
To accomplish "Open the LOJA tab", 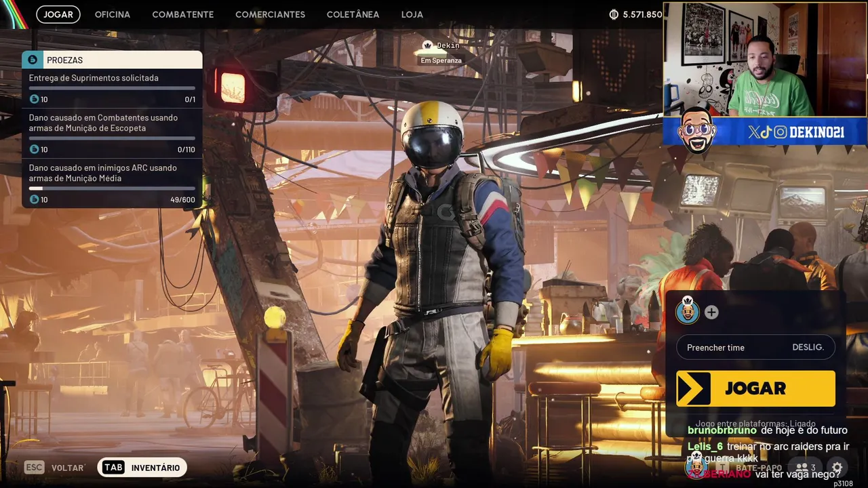I will coord(412,14).
